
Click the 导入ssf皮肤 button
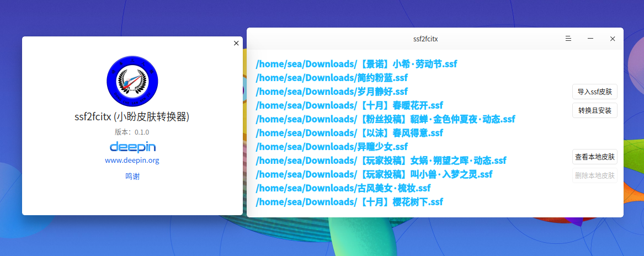click(x=595, y=92)
